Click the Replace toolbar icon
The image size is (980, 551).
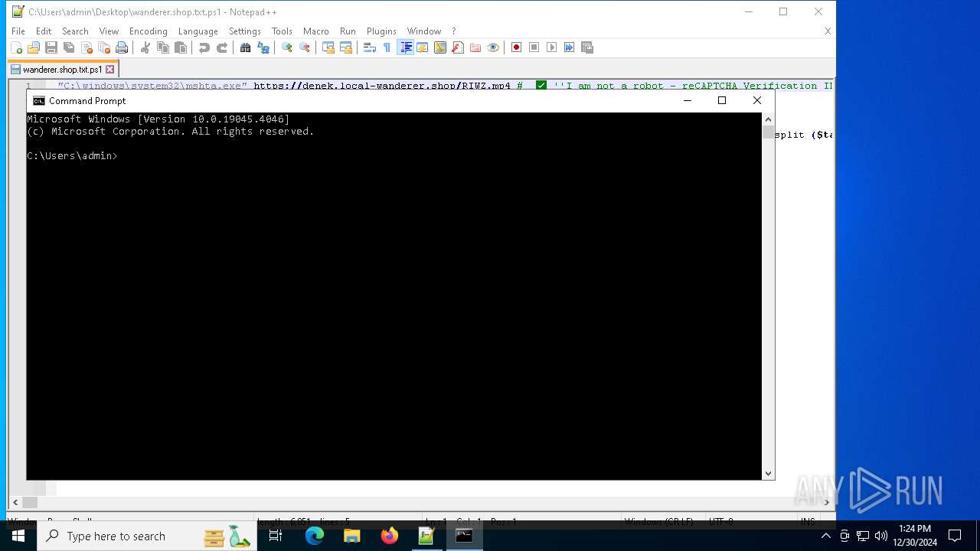263,47
